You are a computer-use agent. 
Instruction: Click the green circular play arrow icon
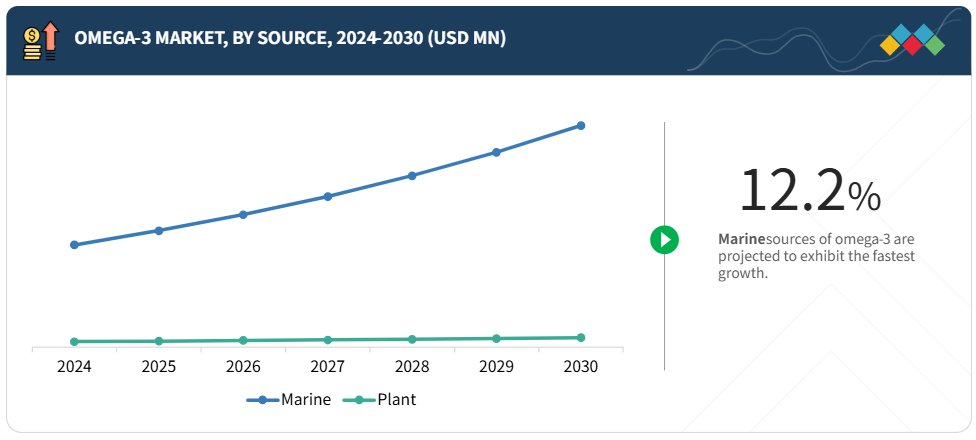665,240
